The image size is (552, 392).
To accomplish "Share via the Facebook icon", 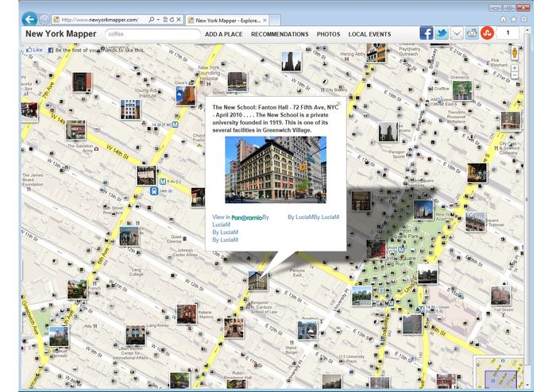I will [x=426, y=33].
